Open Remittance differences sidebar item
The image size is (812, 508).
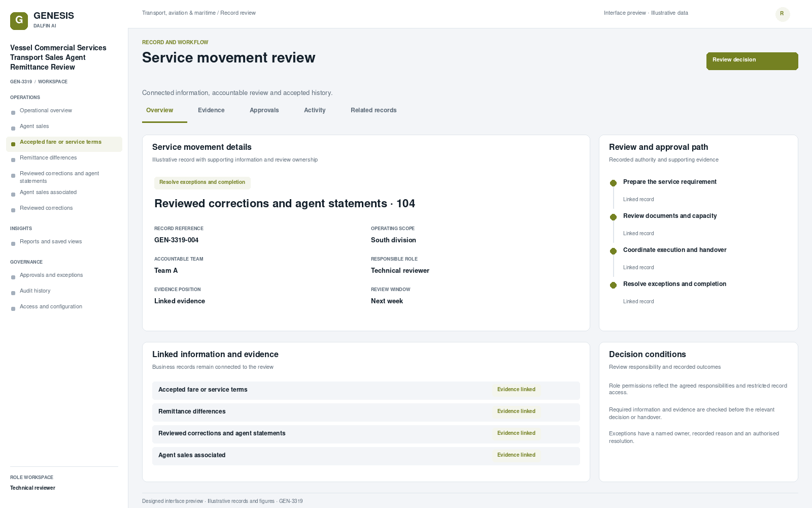[64, 158]
